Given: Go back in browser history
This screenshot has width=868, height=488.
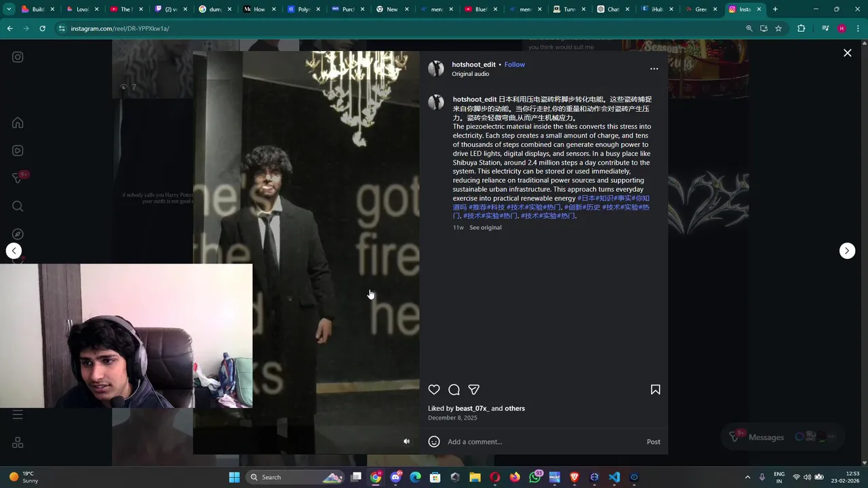Looking at the screenshot, I should (9, 28).
